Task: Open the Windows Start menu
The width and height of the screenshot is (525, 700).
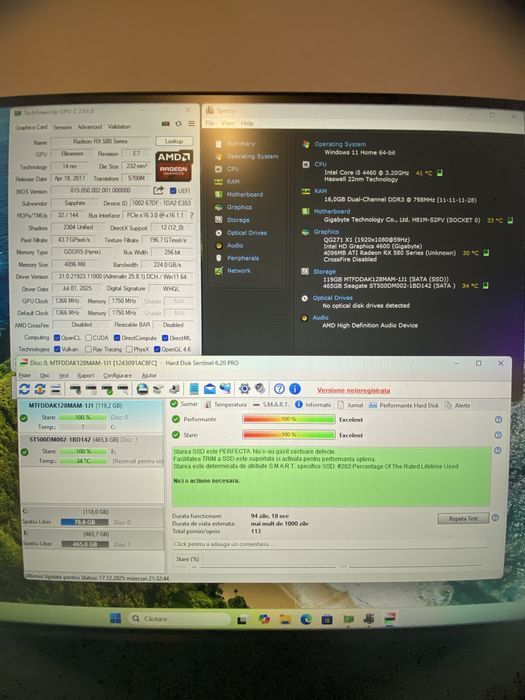Action: point(115,618)
